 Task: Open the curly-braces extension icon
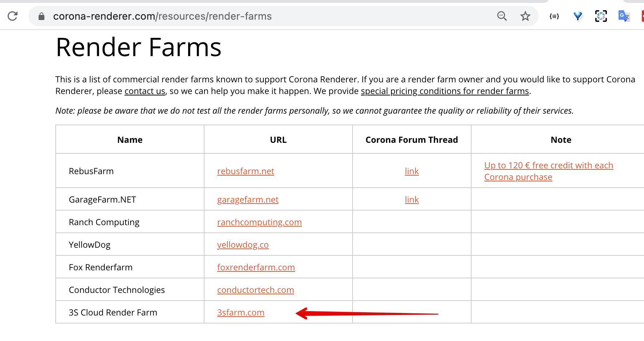554,16
